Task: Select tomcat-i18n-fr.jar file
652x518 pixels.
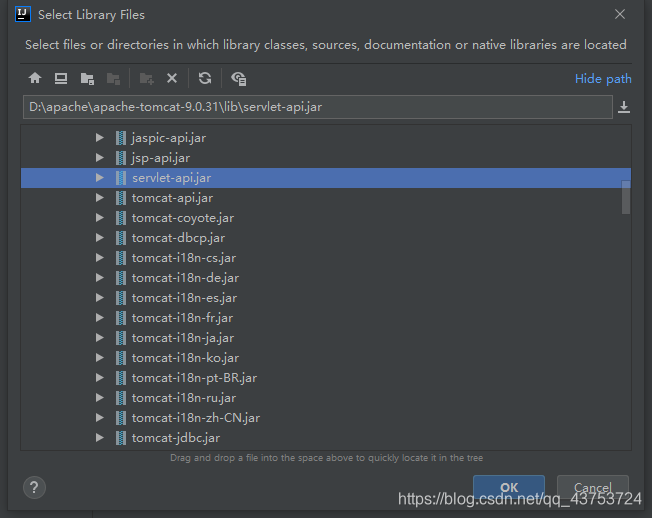Action: (x=182, y=318)
